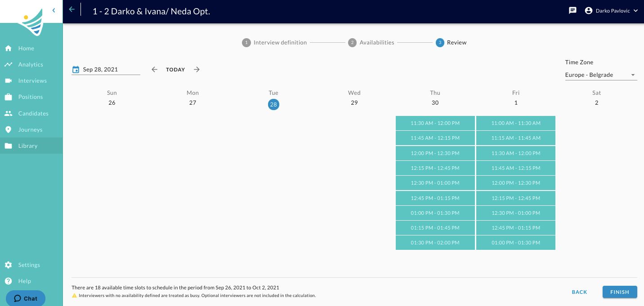
Task: Click the Library folder icon
Action: tap(8, 146)
